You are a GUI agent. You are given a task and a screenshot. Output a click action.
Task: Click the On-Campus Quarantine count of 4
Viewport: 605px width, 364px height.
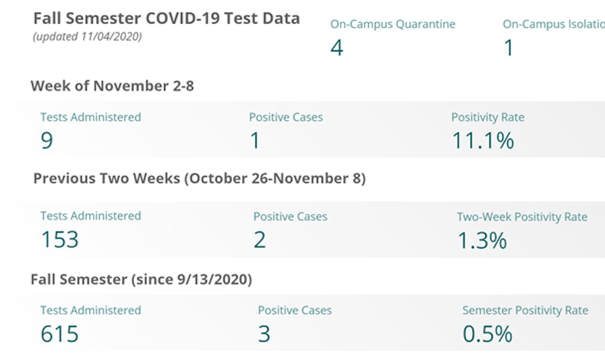point(337,48)
